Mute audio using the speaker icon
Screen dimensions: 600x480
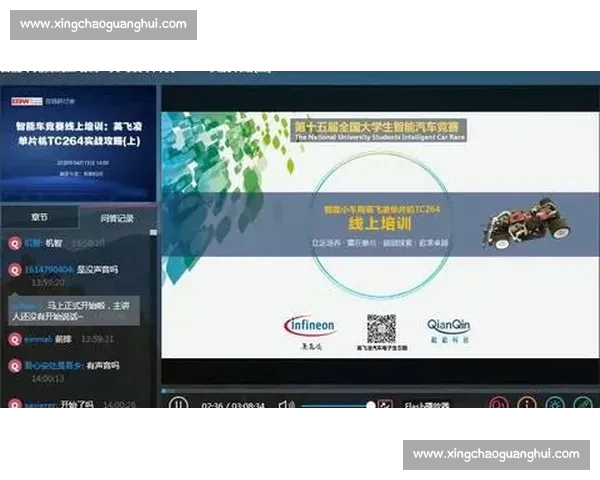click(285, 405)
